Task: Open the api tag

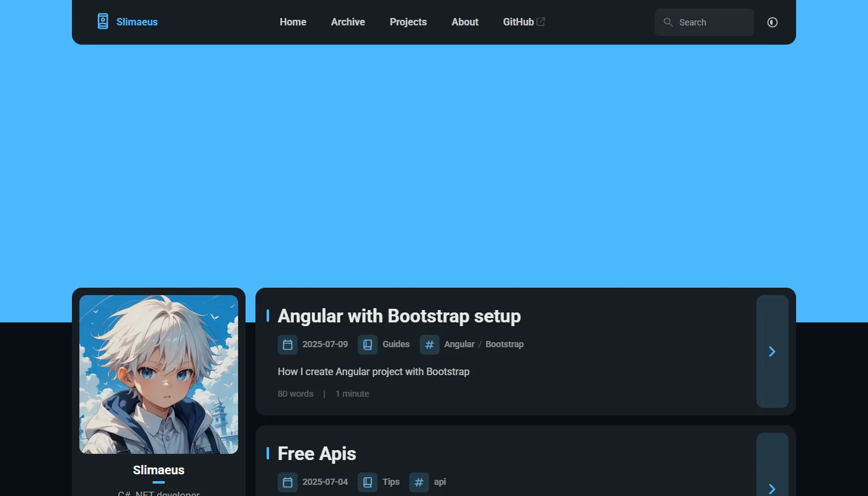Action: click(x=440, y=482)
